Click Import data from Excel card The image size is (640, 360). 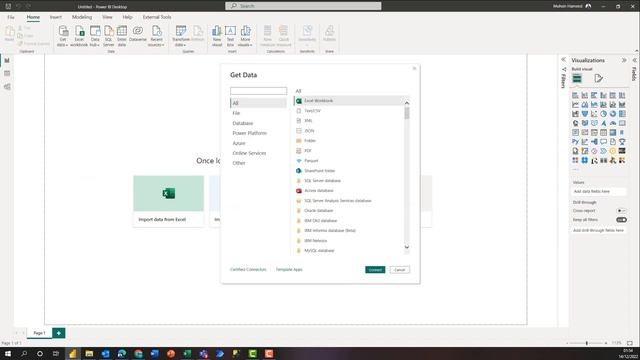click(x=169, y=201)
